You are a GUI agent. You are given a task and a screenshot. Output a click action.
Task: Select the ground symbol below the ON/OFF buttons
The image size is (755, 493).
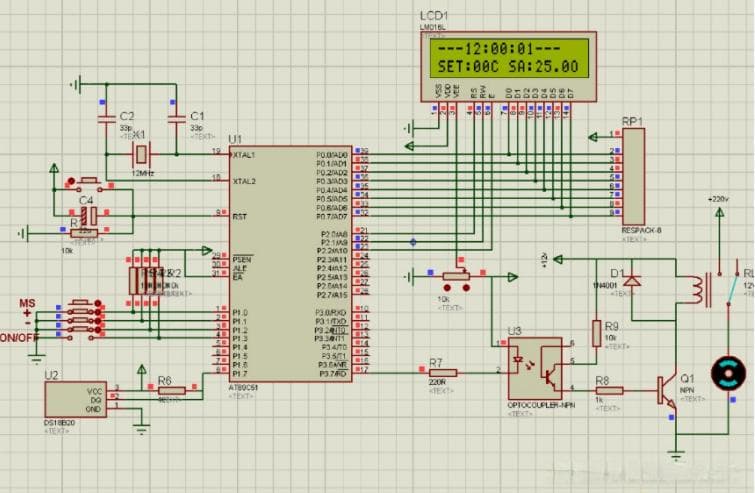[36, 359]
